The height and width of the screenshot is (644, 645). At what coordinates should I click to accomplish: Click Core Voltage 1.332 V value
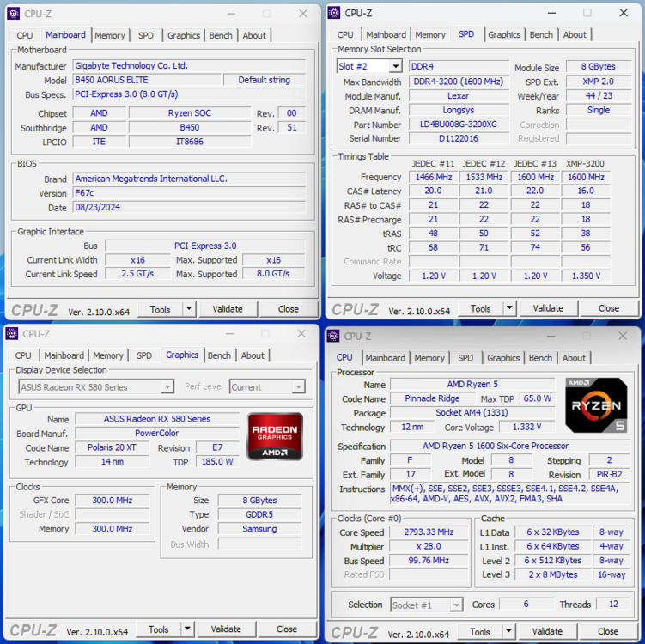527,428
